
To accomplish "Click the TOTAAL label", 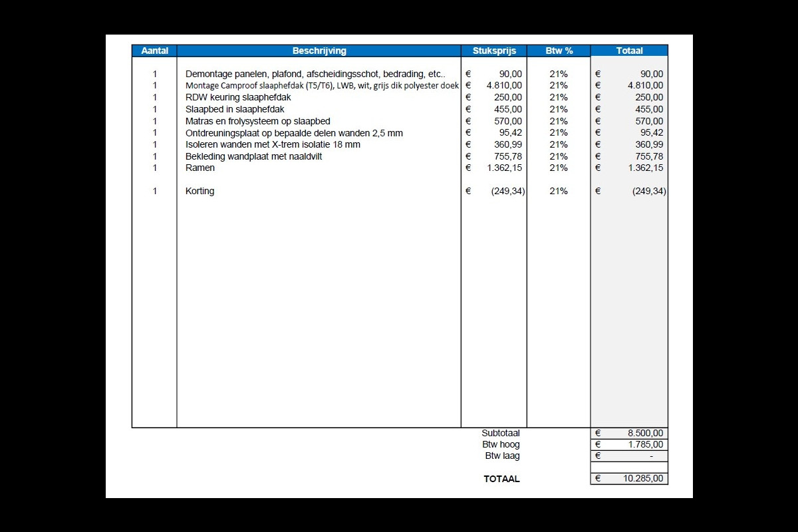I will point(502,479).
